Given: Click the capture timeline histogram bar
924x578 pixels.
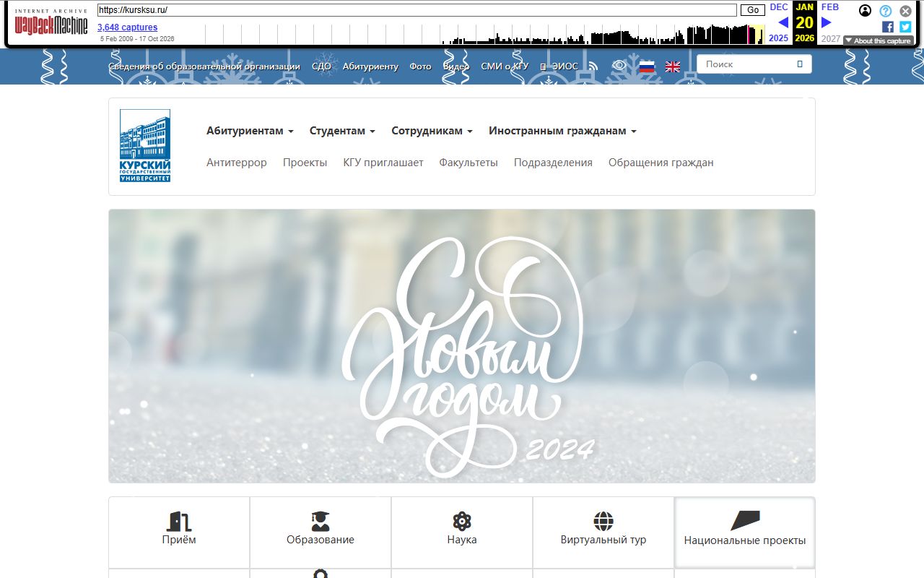Looking at the screenshot, I should 485,34.
